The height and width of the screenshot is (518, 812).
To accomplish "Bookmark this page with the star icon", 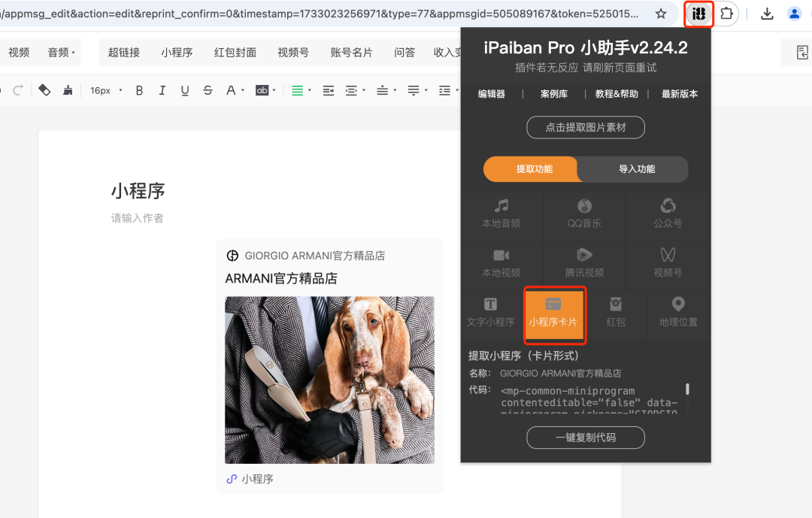I will coord(661,14).
